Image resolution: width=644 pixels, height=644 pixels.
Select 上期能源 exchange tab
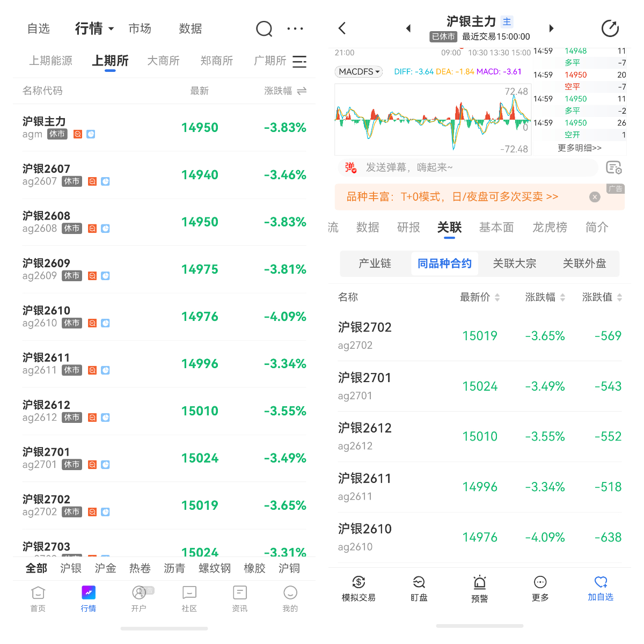[51, 61]
